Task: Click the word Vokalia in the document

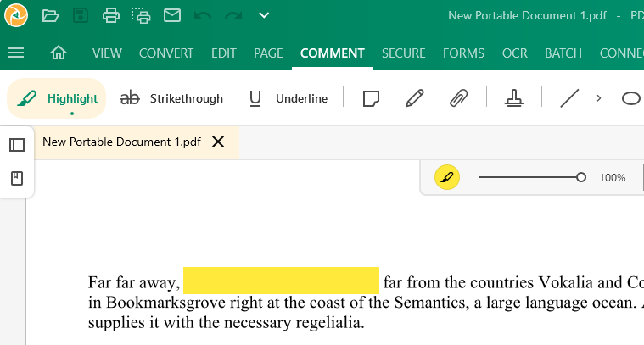Action: pos(566,282)
